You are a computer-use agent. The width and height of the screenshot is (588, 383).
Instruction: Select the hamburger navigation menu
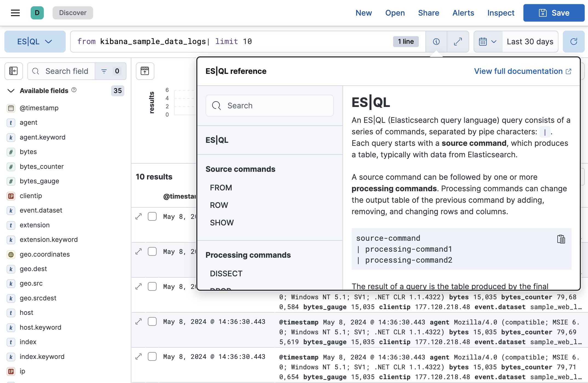pyautogui.click(x=15, y=13)
